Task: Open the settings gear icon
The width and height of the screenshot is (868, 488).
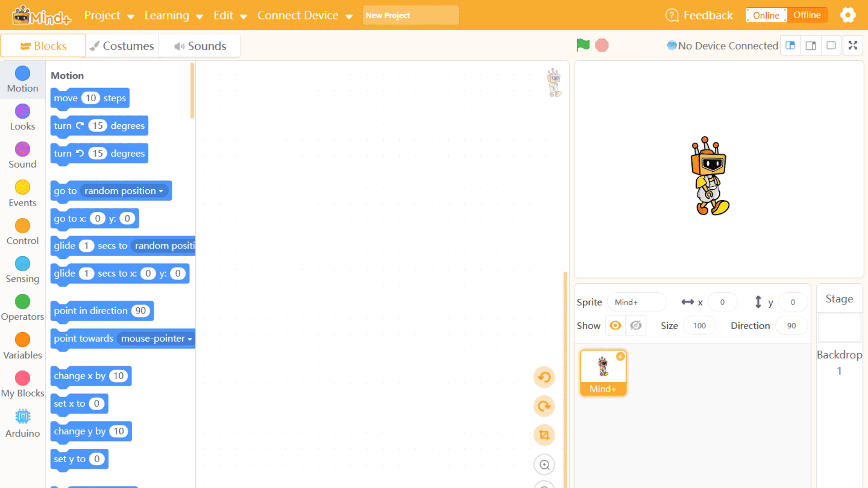Action: click(x=848, y=15)
